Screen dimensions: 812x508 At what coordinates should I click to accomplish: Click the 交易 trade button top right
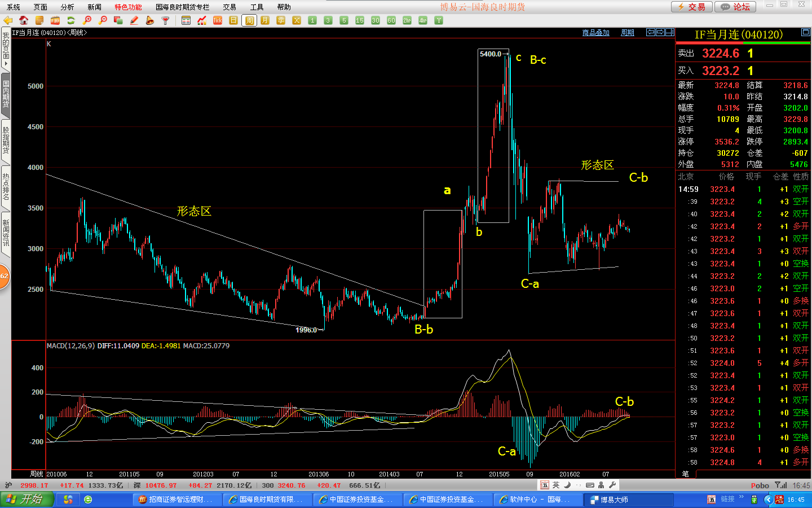691,7
